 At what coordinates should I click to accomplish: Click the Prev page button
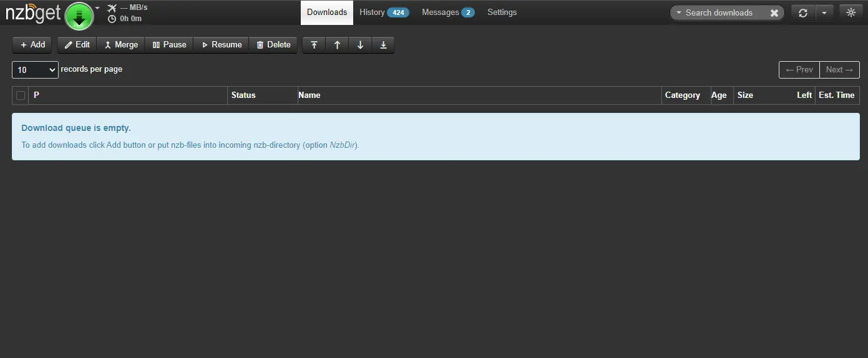(799, 70)
